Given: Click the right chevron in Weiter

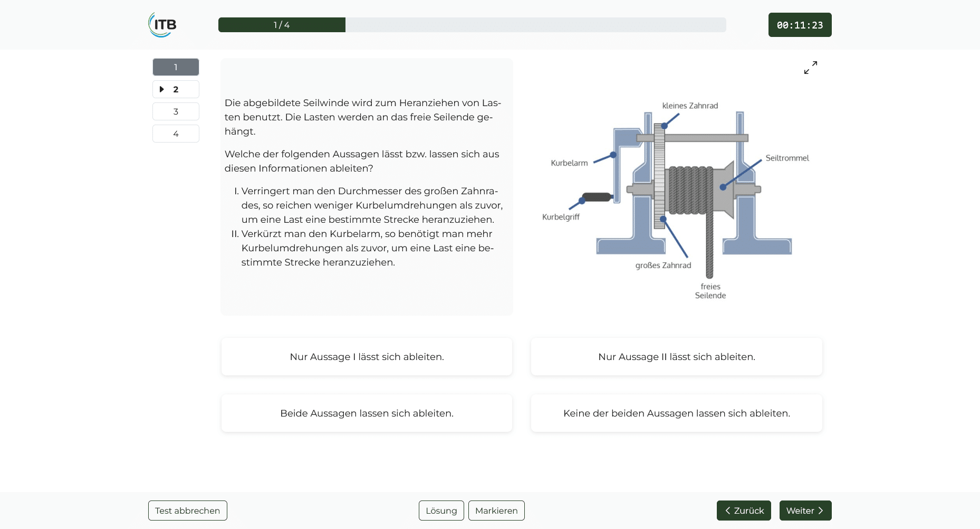Looking at the screenshot, I should (x=821, y=511).
